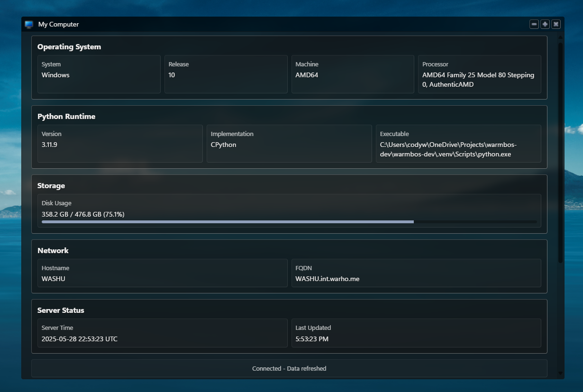
Task: Click the minimize dash icon
Action: tap(534, 24)
